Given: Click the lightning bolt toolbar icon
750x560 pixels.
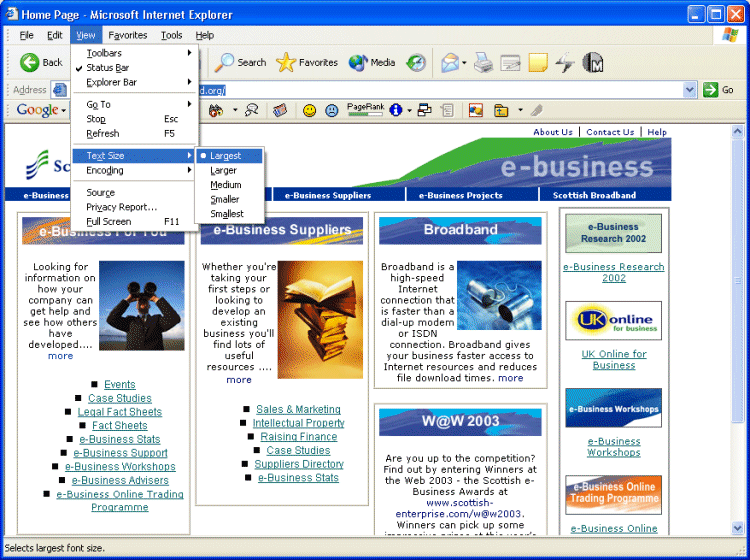Looking at the screenshot, I should click(x=565, y=63).
